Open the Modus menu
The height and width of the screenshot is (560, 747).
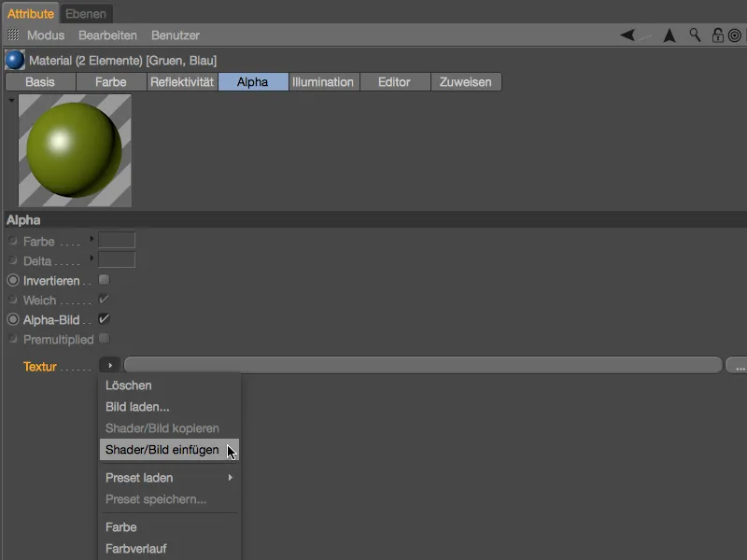click(46, 35)
